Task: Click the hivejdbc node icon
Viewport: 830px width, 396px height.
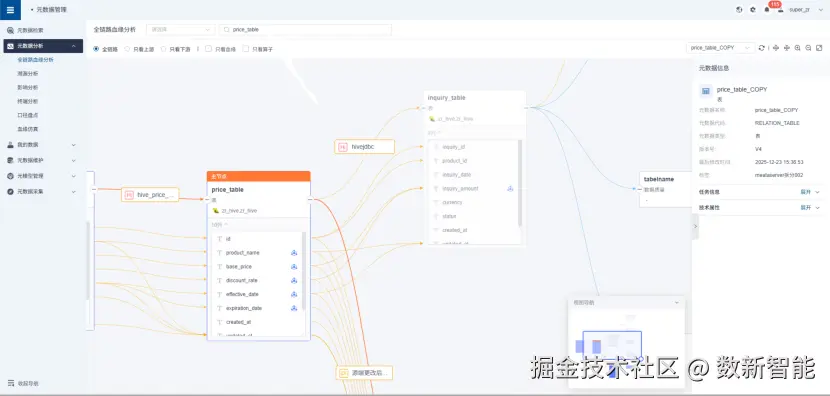Action: coord(343,147)
